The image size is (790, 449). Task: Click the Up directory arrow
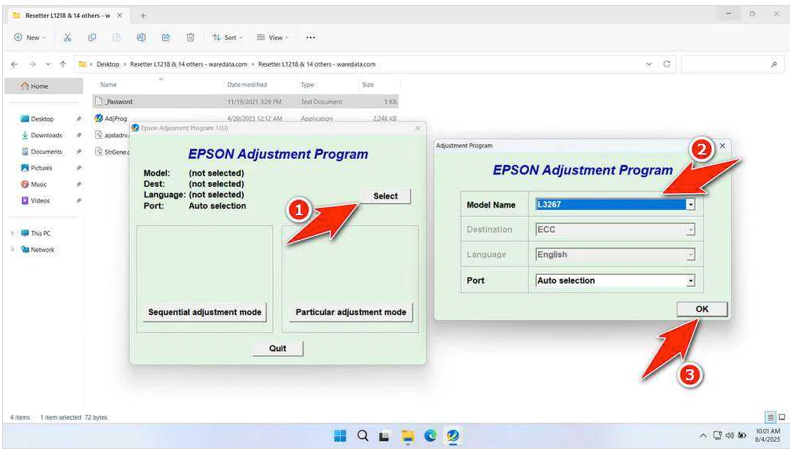63,64
